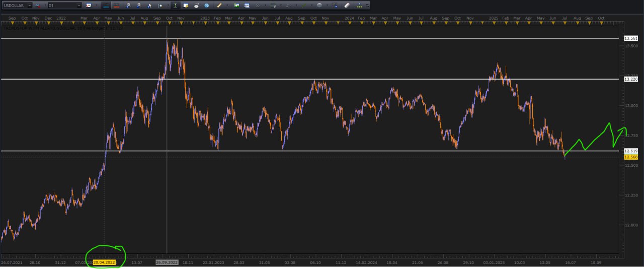
Task: Click the 13.000 price axis value
Action: [631, 106]
